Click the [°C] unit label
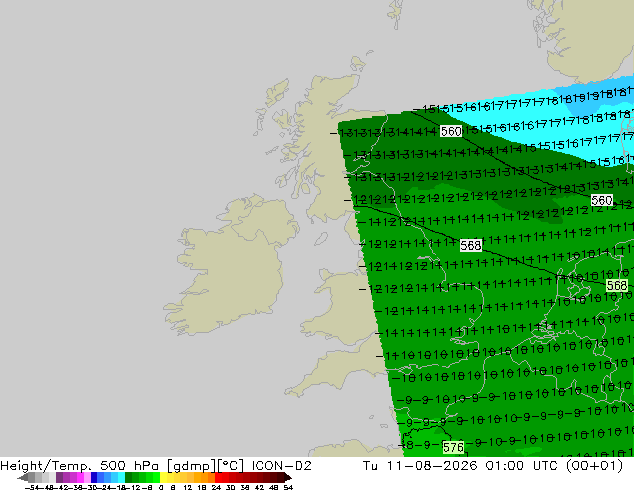 click(x=231, y=466)
